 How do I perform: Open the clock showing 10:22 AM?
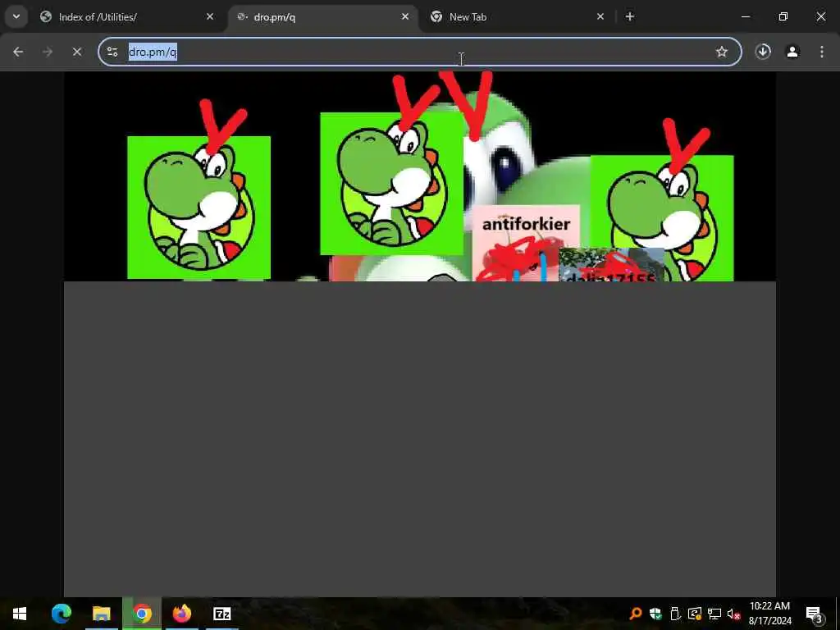tap(769, 614)
